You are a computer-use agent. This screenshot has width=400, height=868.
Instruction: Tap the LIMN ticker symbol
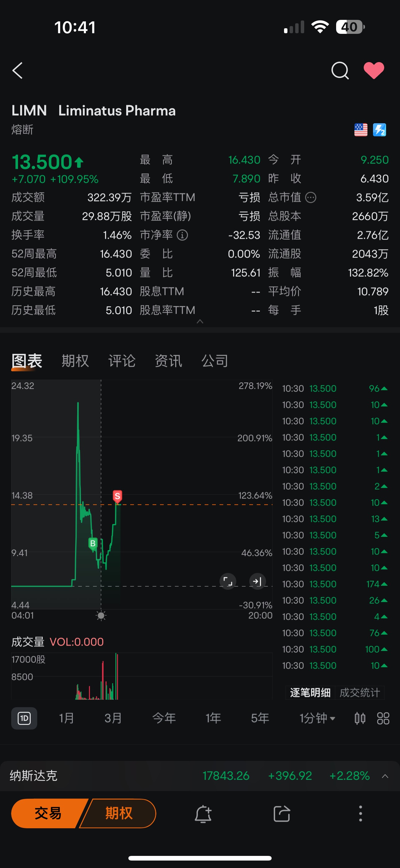(29, 111)
